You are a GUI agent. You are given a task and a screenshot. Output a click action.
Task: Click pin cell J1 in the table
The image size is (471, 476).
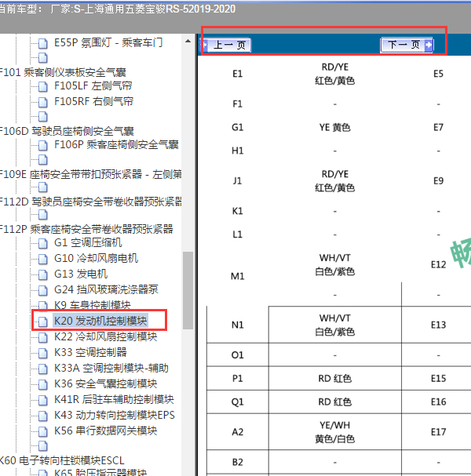237,181
